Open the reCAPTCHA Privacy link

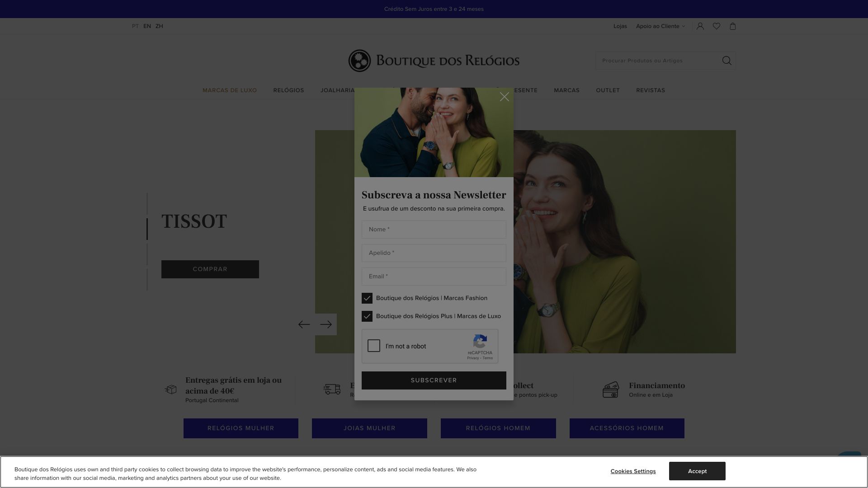(473, 358)
